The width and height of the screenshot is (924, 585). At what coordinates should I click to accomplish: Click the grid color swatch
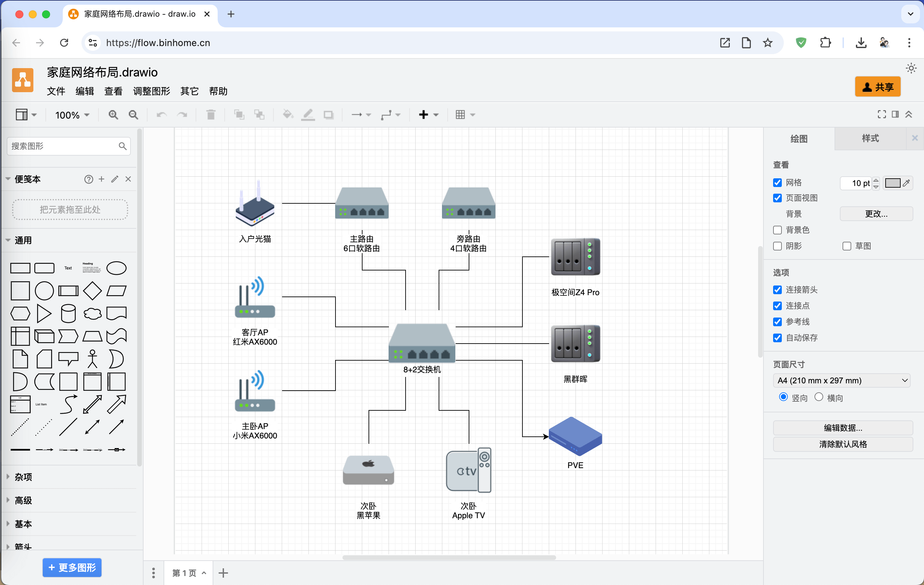893,183
